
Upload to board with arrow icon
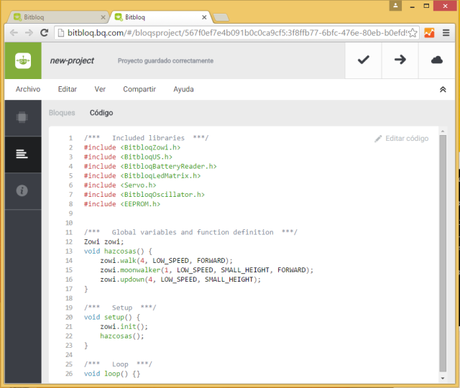tap(400, 60)
